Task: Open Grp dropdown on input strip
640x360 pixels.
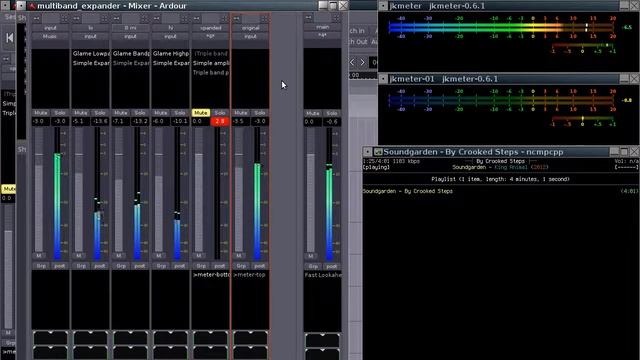Action: [x=41, y=266]
